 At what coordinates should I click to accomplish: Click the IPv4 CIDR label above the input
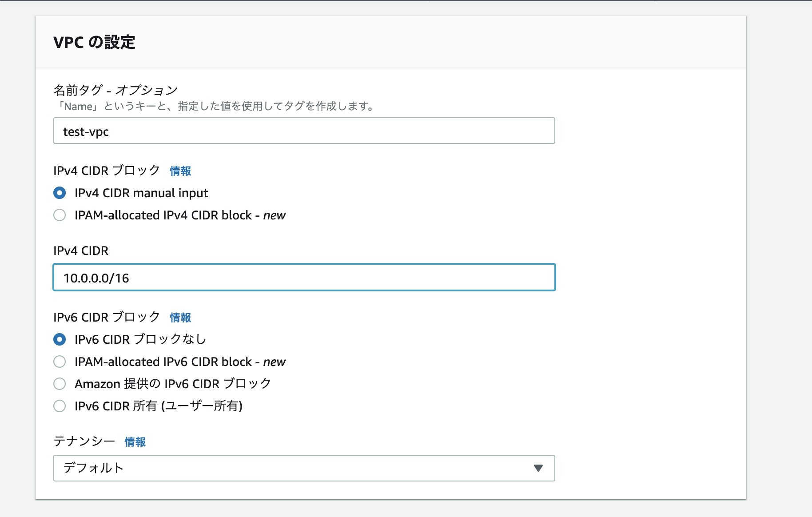point(80,251)
